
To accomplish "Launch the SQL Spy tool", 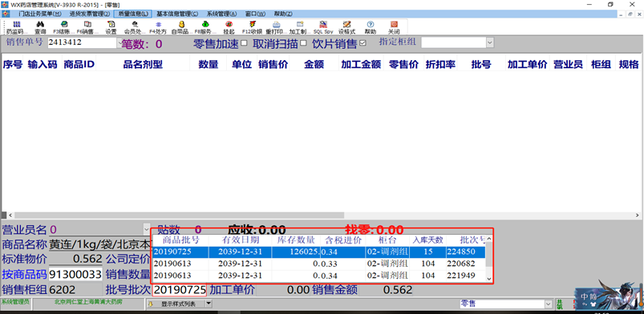I will [323, 27].
